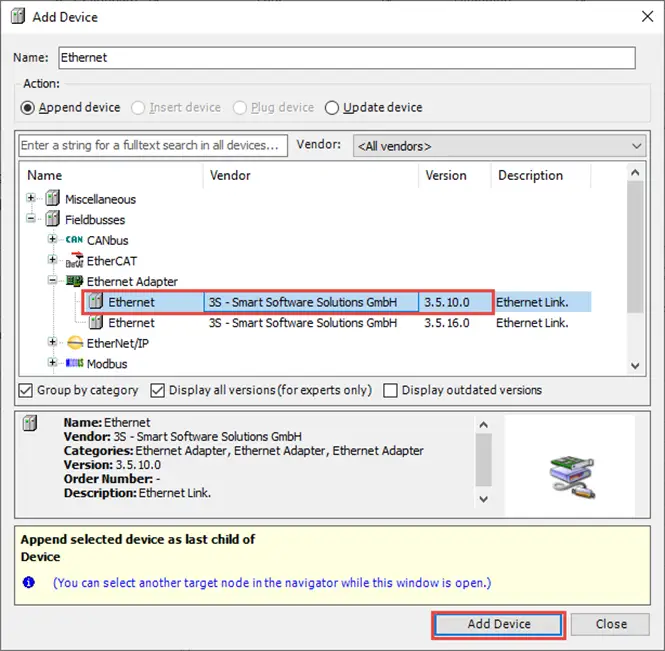The width and height of the screenshot is (665, 651).
Task: Click the EtherNet/IP round yellow icon
Action: [75, 343]
